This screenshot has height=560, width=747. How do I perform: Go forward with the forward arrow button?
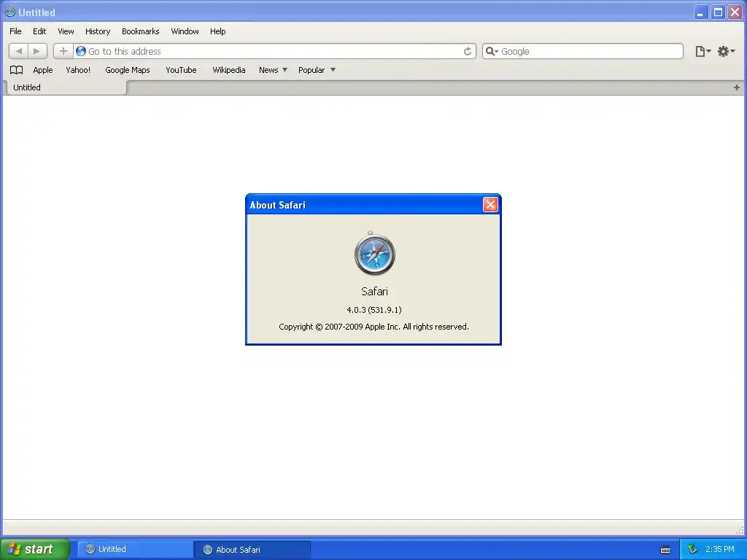(x=37, y=51)
